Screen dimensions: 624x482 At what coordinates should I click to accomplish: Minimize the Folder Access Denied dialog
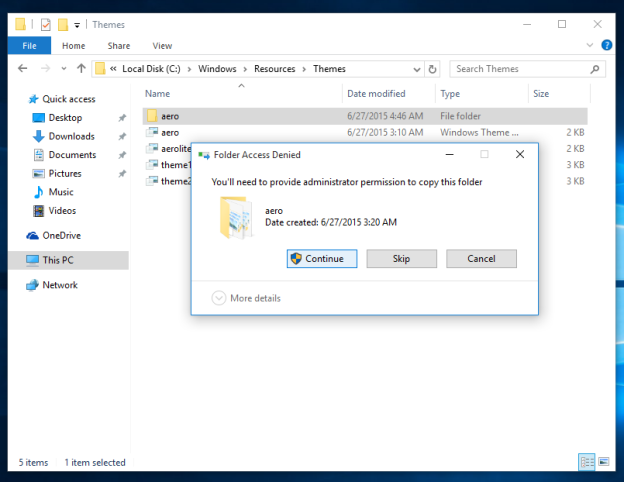(x=449, y=154)
